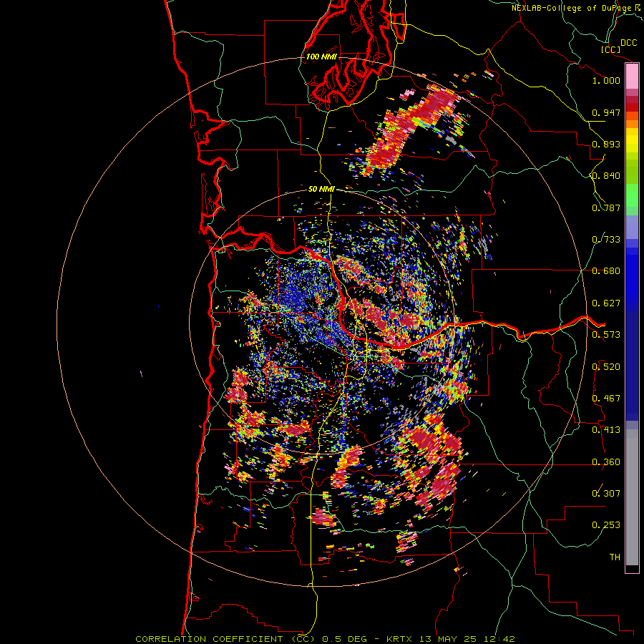Click the TH threshold label

coord(615,557)
